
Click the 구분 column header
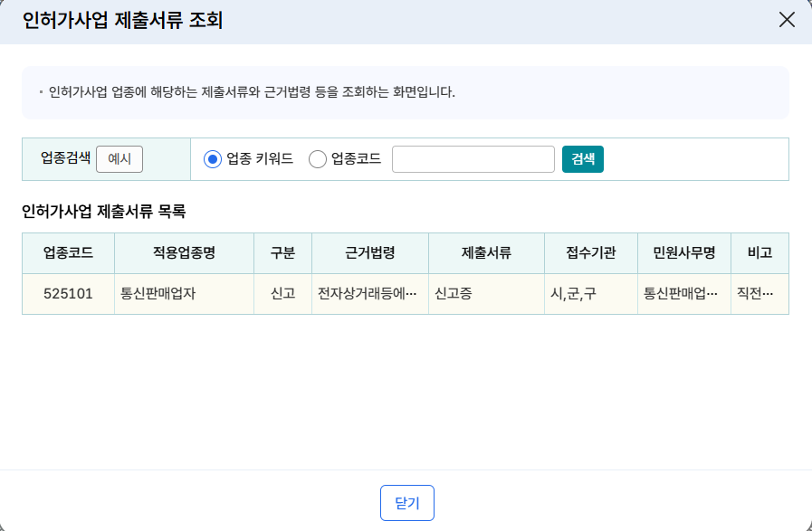click(282, 252)
